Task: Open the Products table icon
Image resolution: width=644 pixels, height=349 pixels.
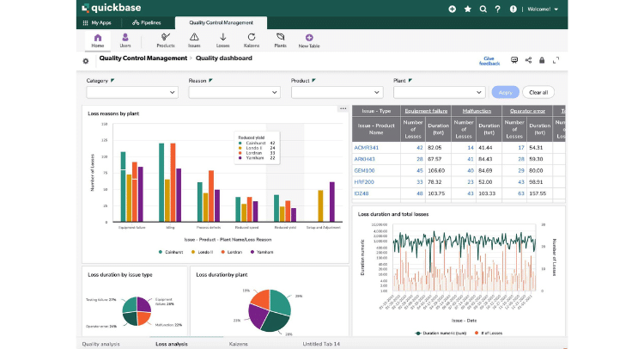Action: coord(166,37)
